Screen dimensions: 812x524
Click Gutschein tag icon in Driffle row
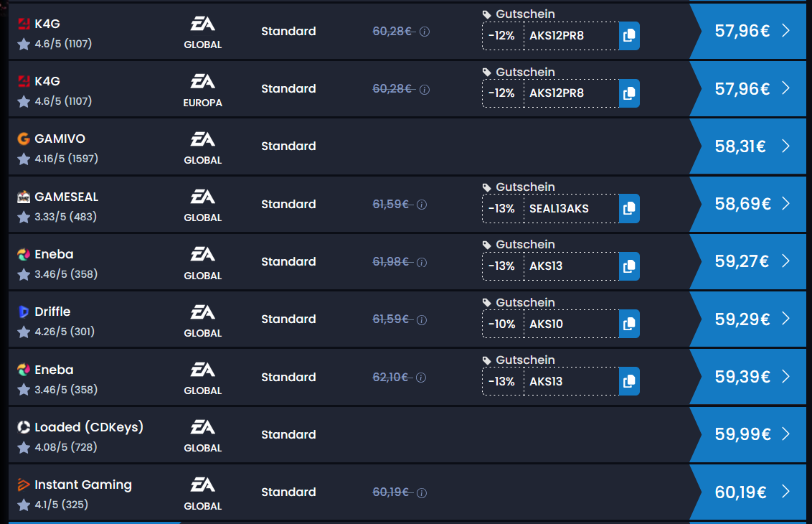click(487, 303)
